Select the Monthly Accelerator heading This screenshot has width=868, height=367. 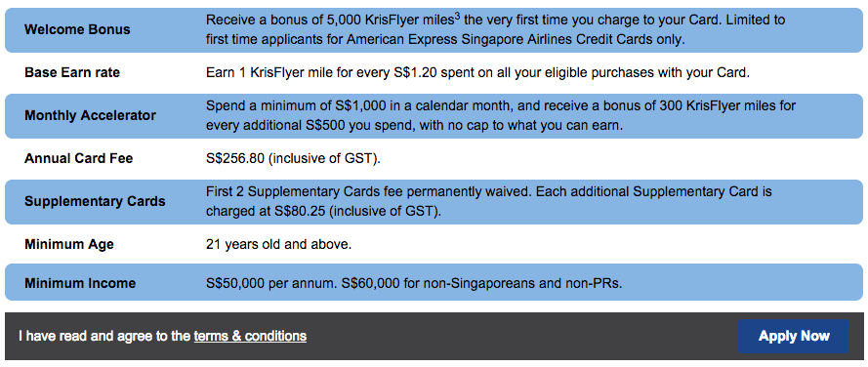90,116
